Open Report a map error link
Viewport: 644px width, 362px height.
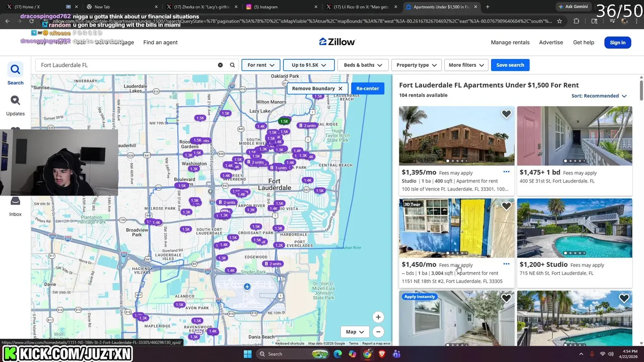click(x=376, y=343)
